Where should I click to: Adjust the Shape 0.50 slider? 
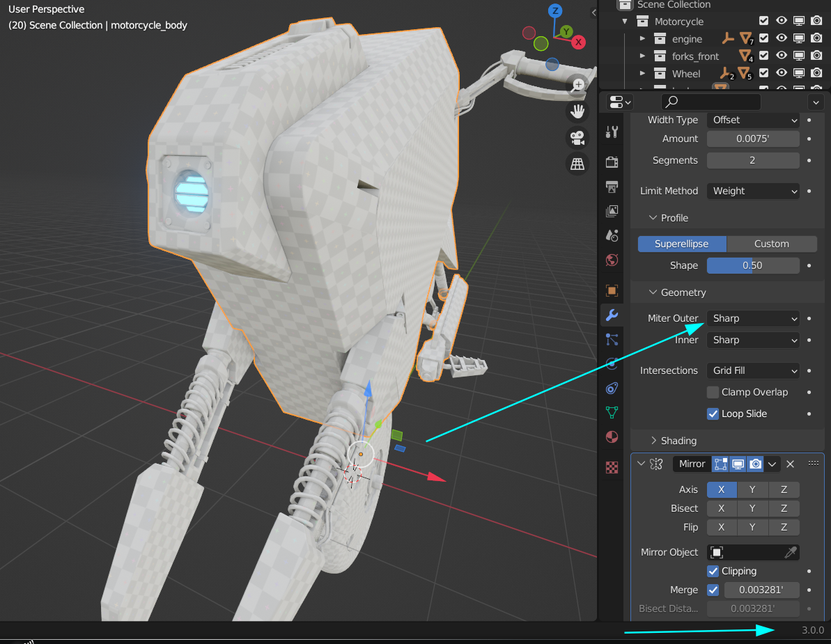click(x=753, y=266)
